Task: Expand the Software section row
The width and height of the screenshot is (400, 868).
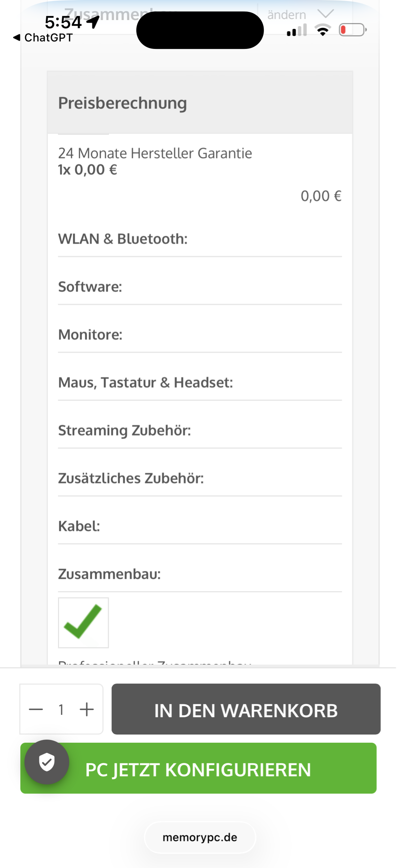Action: pos(200,287)
